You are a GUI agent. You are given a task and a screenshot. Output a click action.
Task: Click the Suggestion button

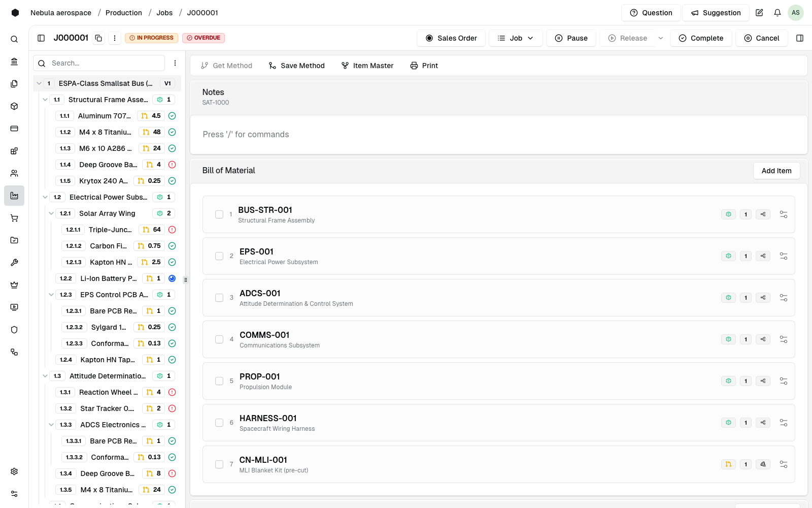tap(716, 13)
